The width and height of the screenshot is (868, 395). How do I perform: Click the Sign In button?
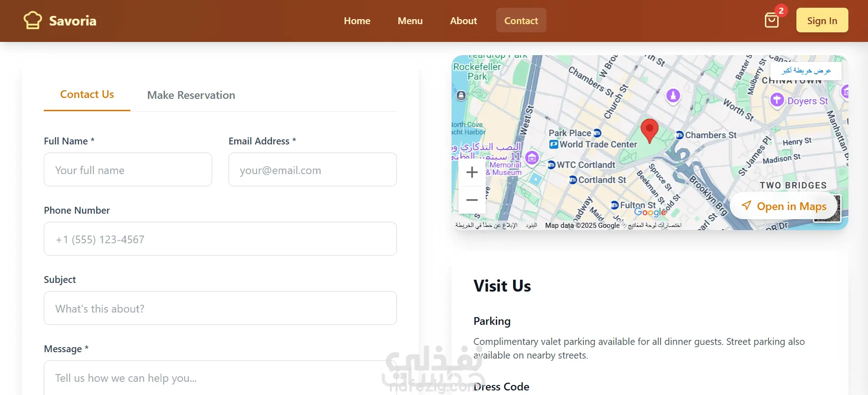[x=822, y=21]
